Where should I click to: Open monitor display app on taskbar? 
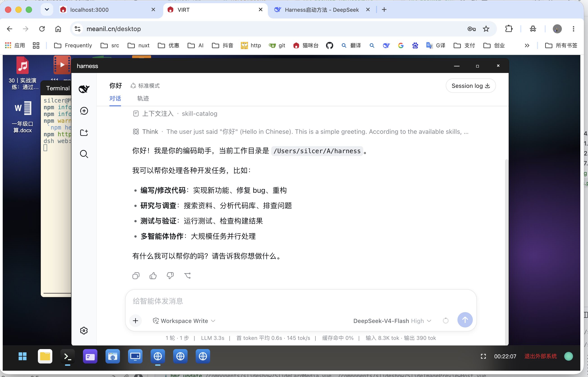135,356
